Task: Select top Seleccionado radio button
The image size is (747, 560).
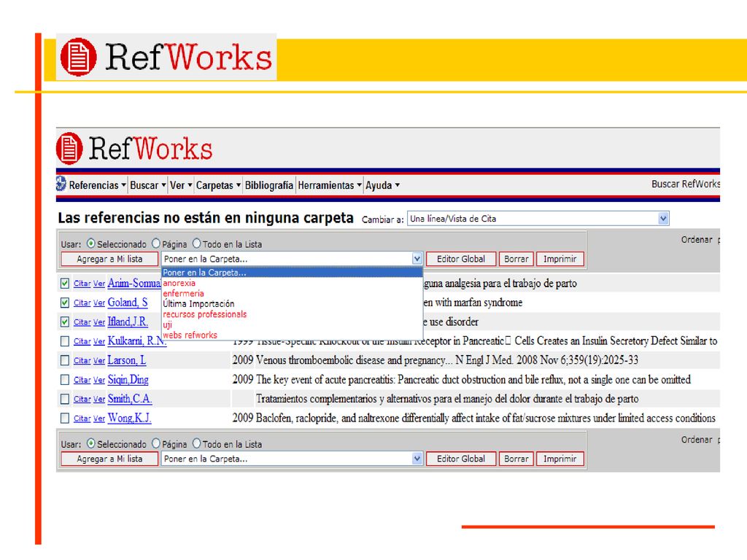Action: click(91, 244)
